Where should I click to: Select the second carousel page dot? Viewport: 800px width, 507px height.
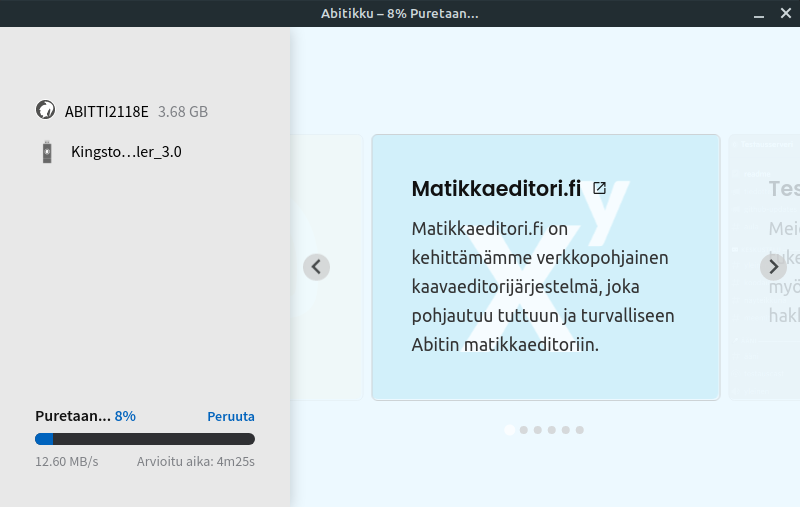[524, 430]
